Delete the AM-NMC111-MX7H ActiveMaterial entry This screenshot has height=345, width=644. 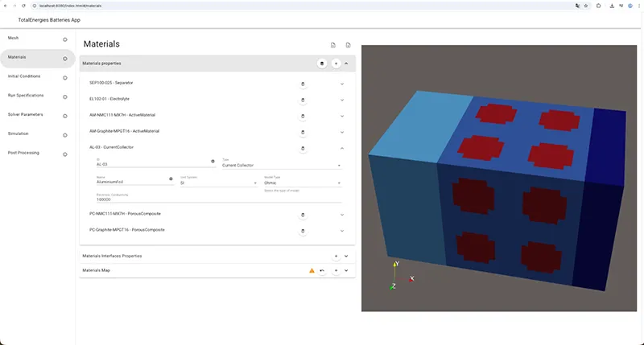[x=303, y=116]
